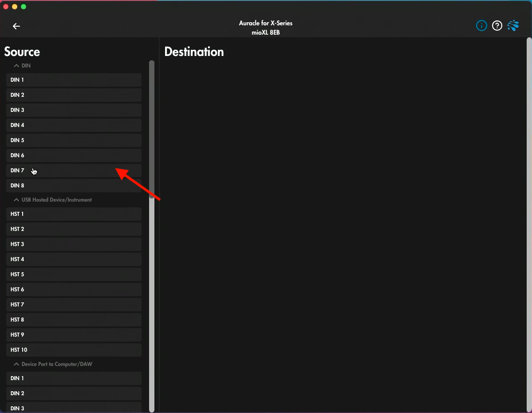532x413 pixels.
Task: Open the info panel via the blue info icon
Action: pos(481,25)
